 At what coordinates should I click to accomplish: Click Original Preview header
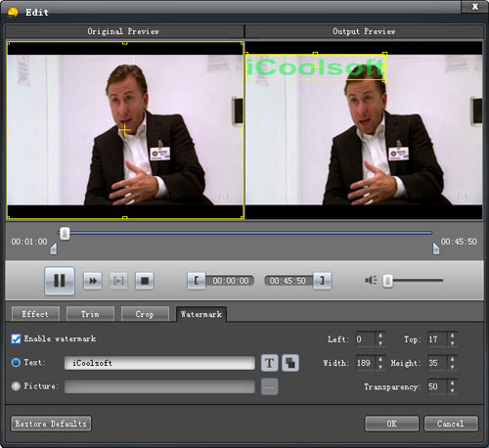pyautogui.click(x=123, y=31)
